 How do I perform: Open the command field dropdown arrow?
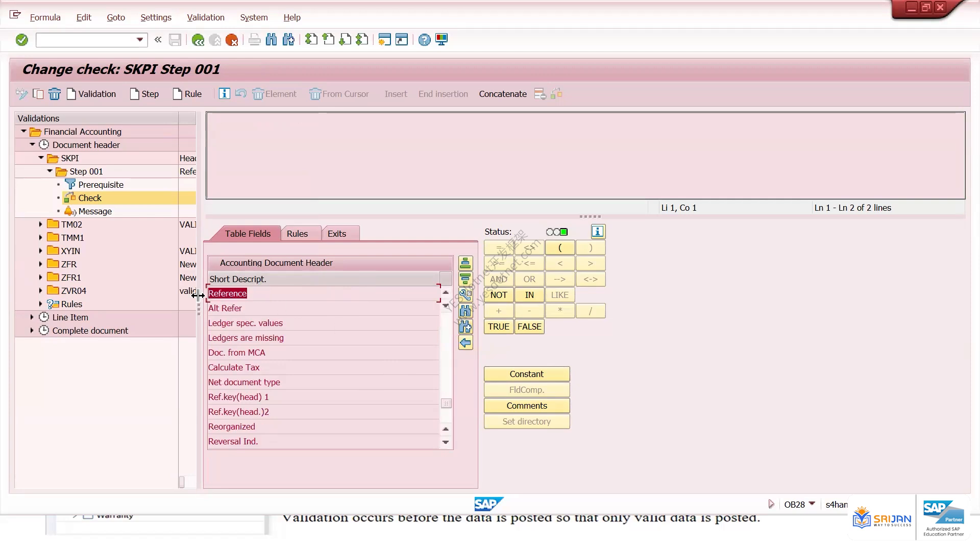click(x=139, y=40)
